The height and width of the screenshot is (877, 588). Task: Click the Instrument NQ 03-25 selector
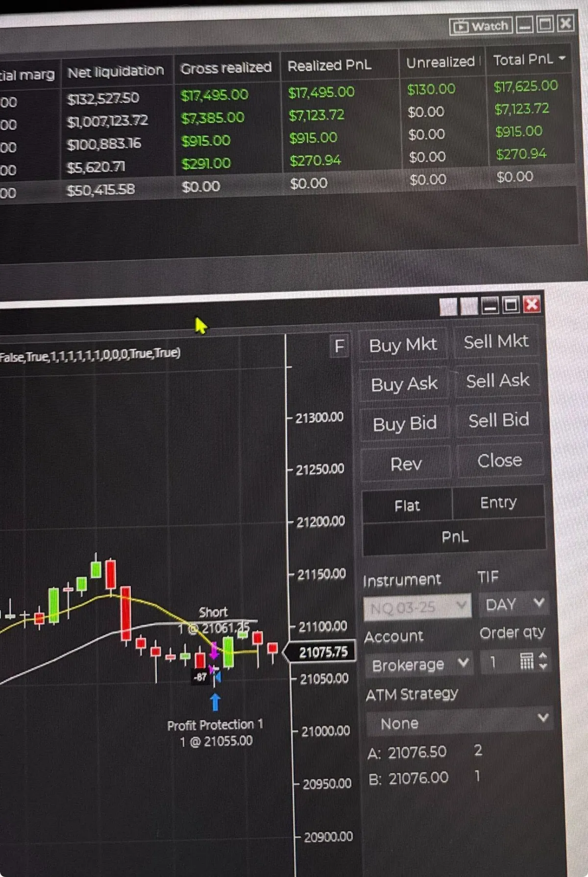pyautogui.click(x=417, y=607)
